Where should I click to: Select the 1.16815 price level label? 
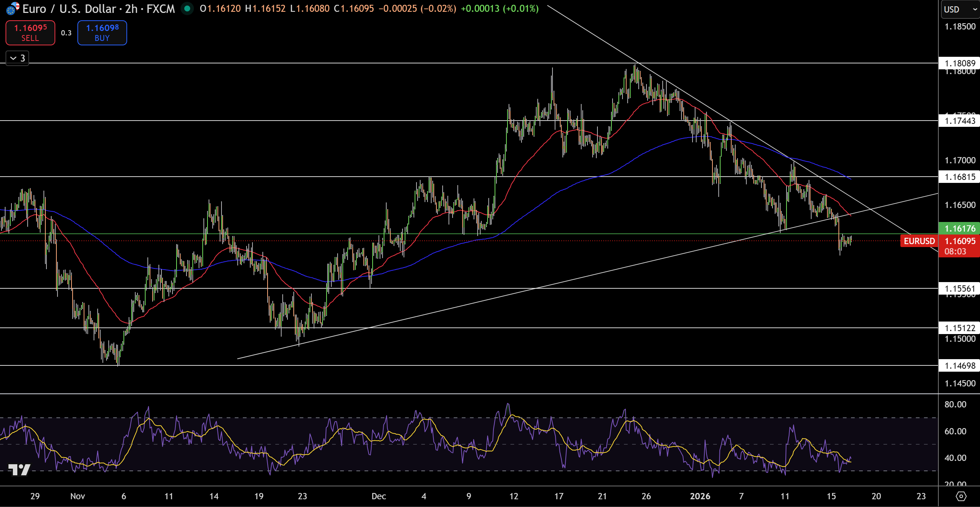tap(959, 177)
